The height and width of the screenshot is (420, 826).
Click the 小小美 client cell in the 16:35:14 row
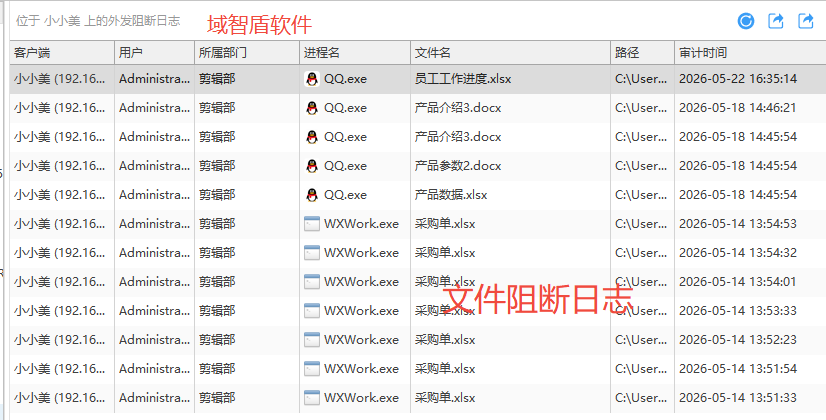pyautogui.click(x=62, y=79)
